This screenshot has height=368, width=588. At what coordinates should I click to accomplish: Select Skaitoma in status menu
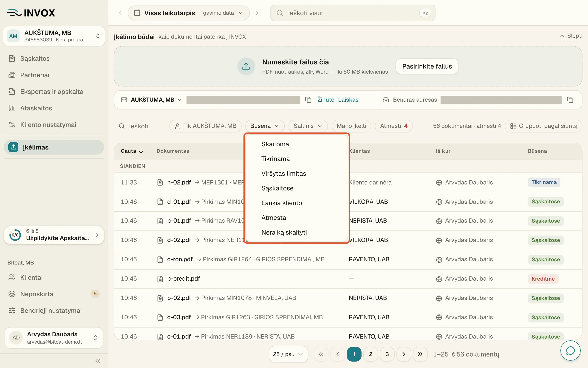coord(297,144)
